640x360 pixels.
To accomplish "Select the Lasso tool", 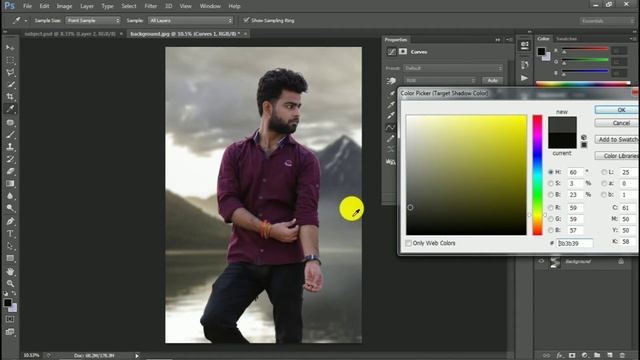I will pos(10,73).
